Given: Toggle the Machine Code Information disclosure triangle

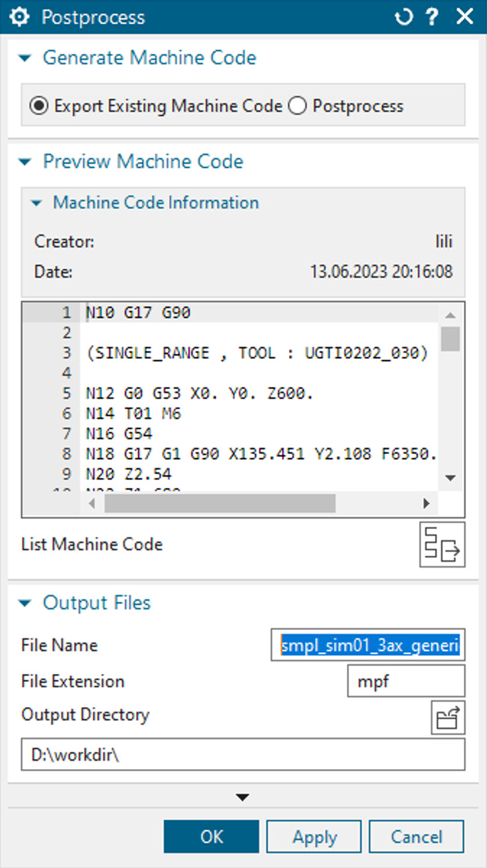Looking at the screenshot, I should coord(37,203).
